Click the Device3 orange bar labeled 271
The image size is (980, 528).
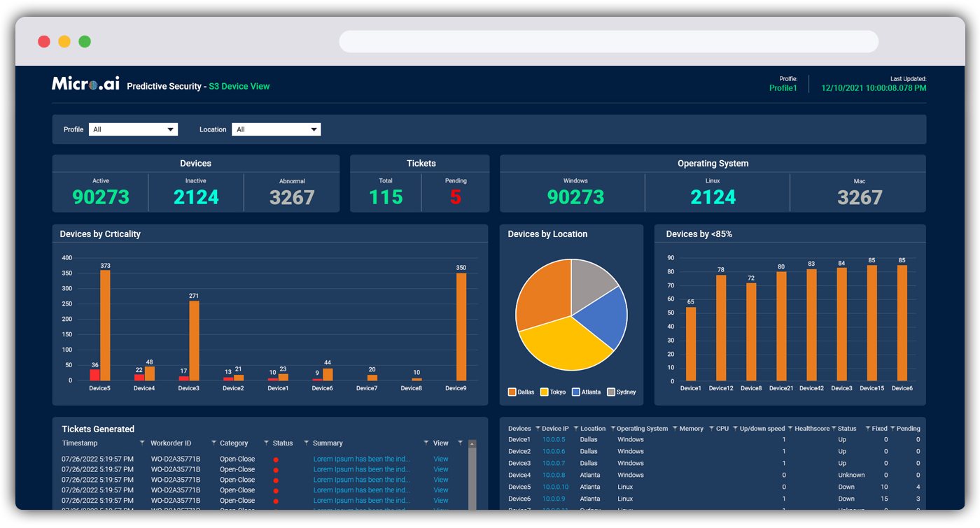click(x=194, y=341)
